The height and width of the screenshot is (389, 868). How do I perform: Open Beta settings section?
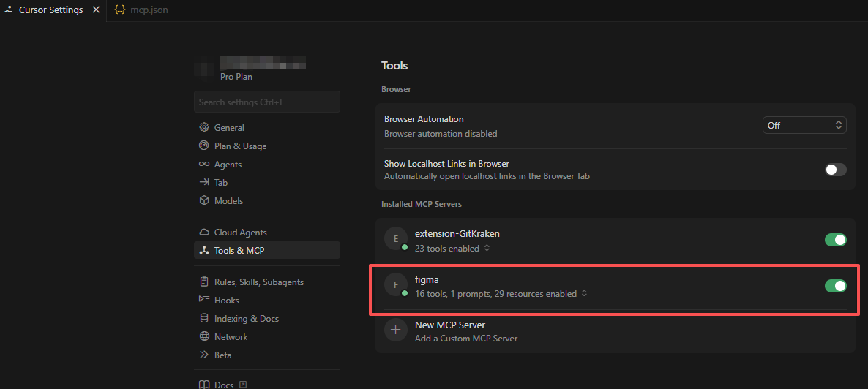267,355
